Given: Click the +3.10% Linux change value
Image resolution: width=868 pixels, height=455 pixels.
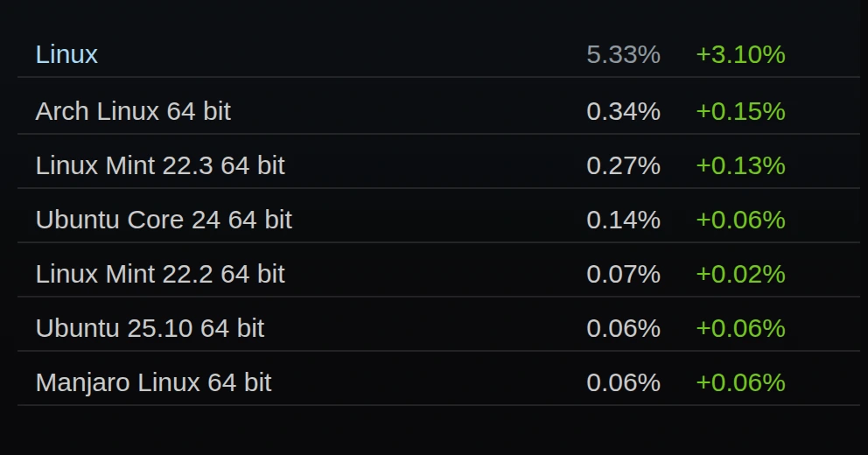Looking at the screenshot, I should 740,55.
